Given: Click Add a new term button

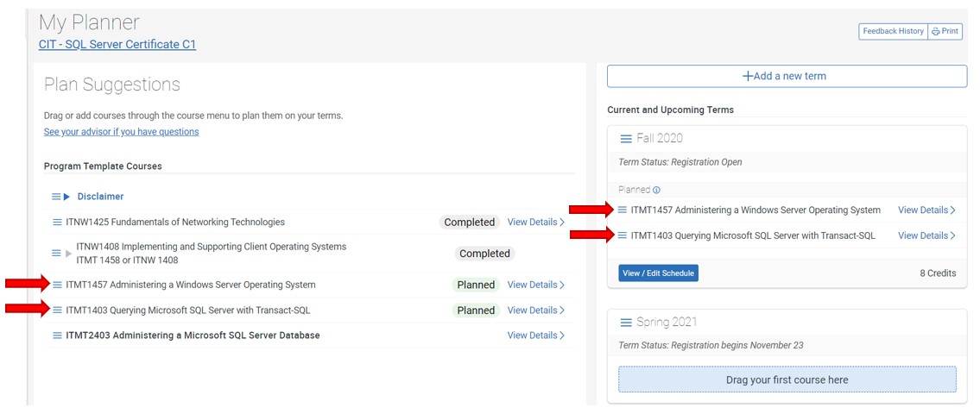Looking at the screenshot, I should [787, 76].
